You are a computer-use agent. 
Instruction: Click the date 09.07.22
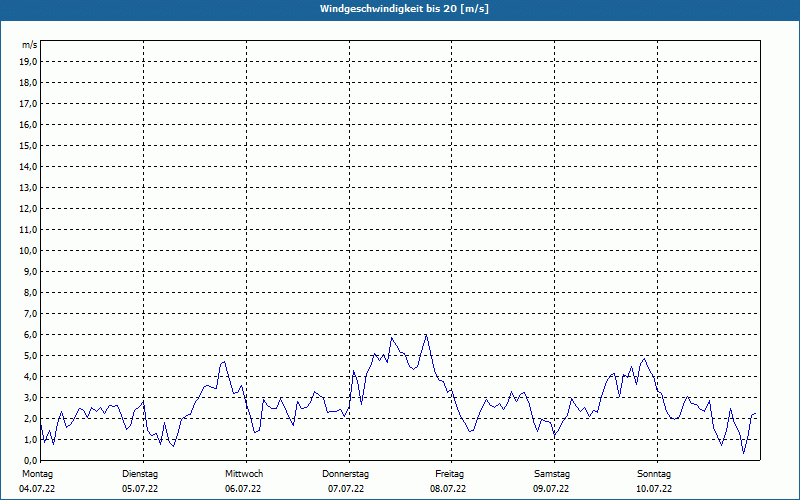coord(551,489)
